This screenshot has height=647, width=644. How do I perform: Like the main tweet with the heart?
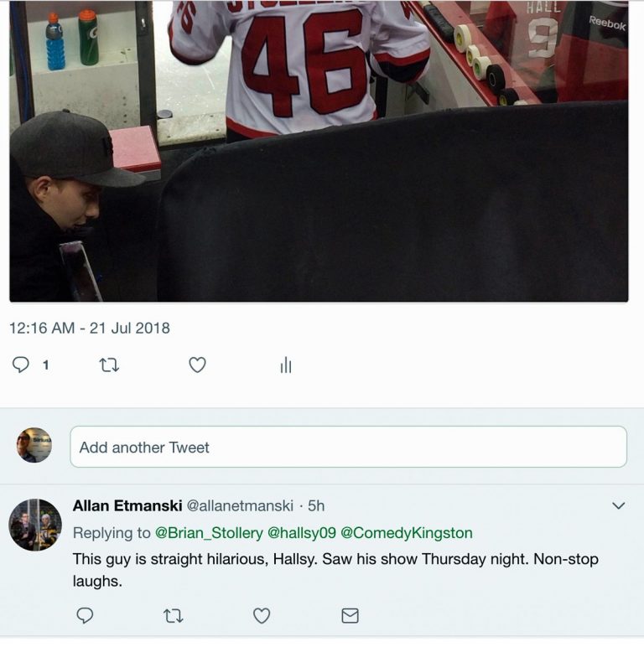tap(197, 365)
